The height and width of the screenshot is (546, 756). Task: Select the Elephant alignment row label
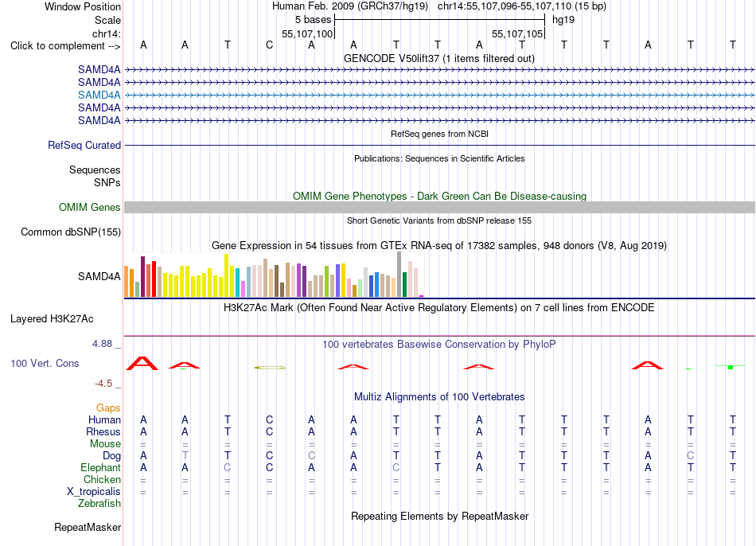pyautogui.click(x=100, y=467)
